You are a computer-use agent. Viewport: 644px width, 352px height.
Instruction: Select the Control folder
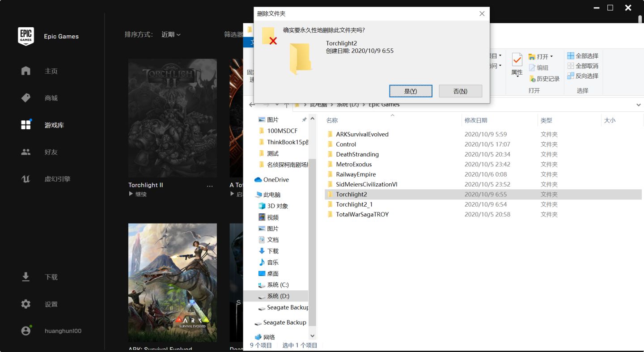point(341,144)
